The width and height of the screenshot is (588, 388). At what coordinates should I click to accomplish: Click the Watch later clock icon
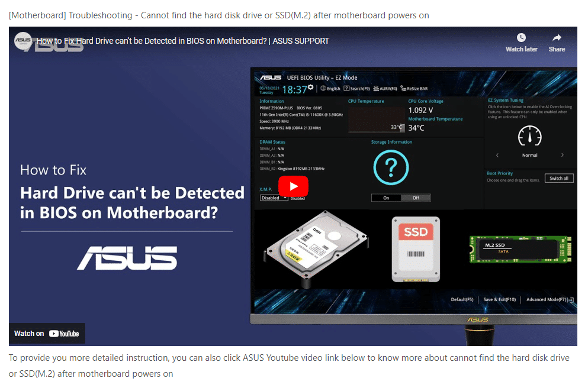tap(521, 37)
